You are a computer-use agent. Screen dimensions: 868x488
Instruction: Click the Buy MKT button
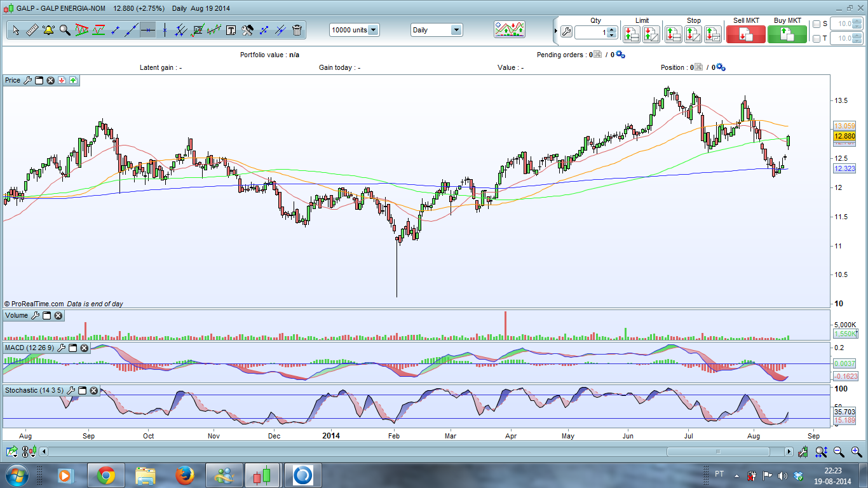click(787, 34)
